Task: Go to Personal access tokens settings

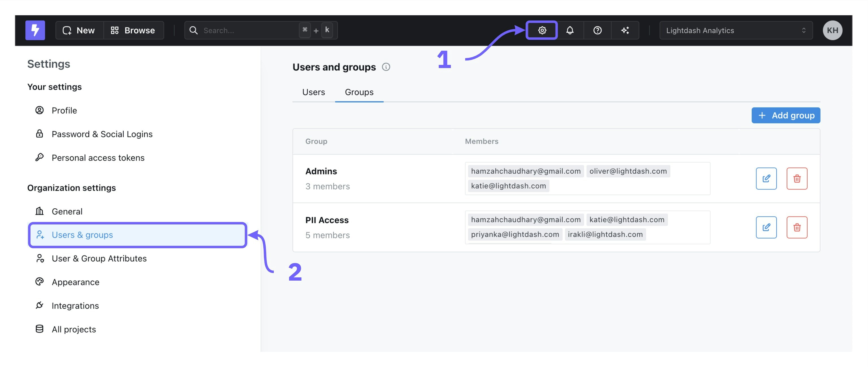Action: [x=98, y=158]
